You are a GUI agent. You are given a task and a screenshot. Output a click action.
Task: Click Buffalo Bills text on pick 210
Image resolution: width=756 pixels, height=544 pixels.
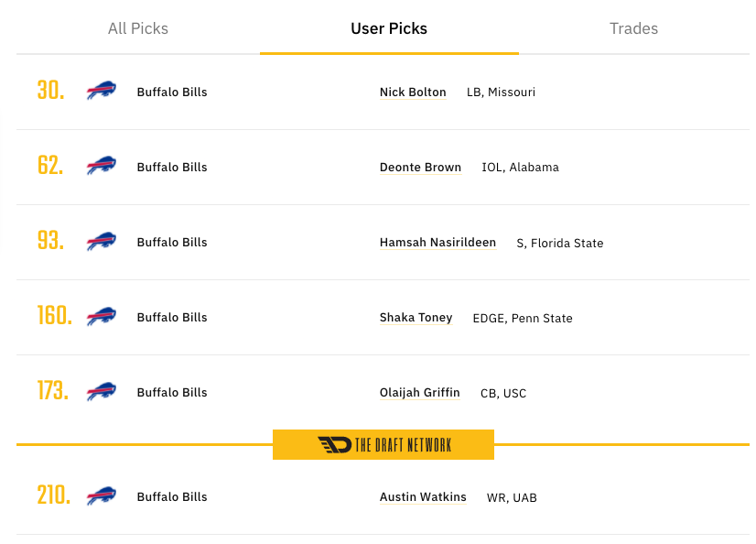pyautogui.click(x=172, y=497)
